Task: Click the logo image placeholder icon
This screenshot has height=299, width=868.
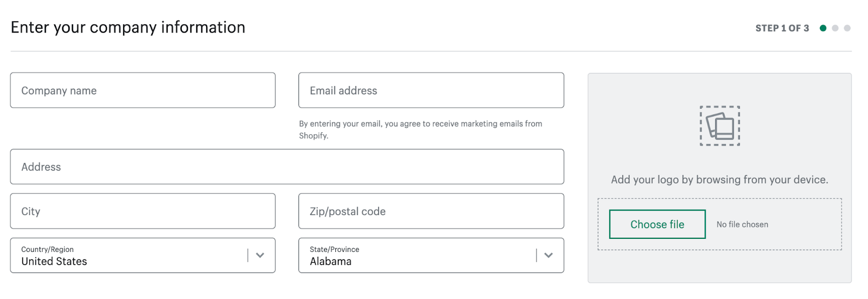Action: 719,126
